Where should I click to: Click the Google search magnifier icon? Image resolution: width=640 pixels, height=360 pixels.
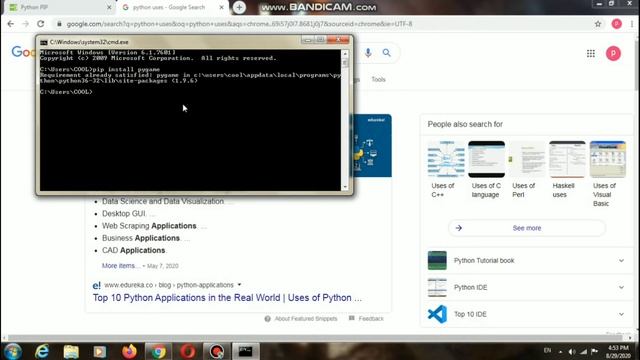point(387,53)
